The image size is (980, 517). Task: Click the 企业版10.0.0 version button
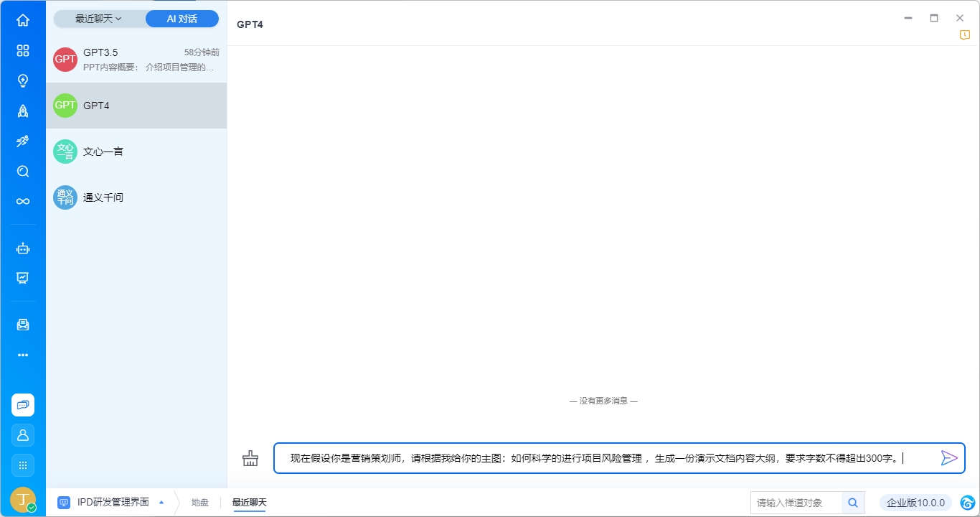[x=915, y=503]
